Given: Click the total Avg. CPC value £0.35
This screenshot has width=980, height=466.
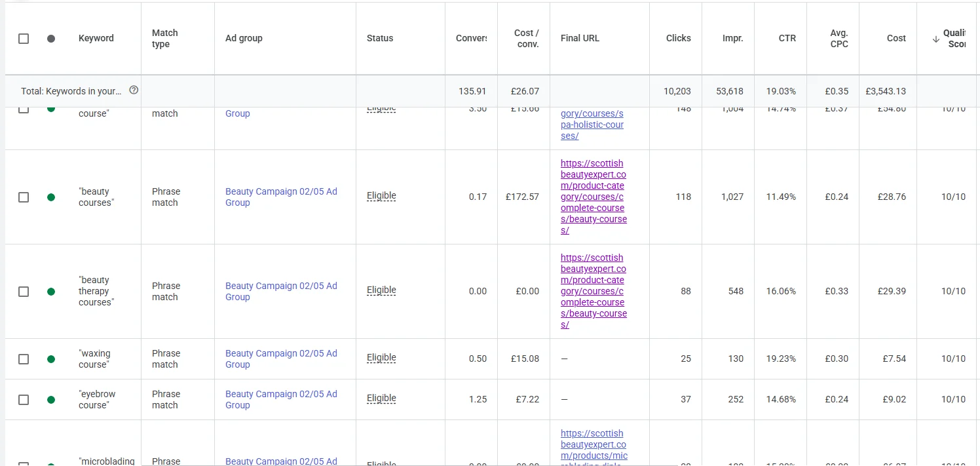Looking at the screenshot, I should pyautogui.click(x=837, y=92).
